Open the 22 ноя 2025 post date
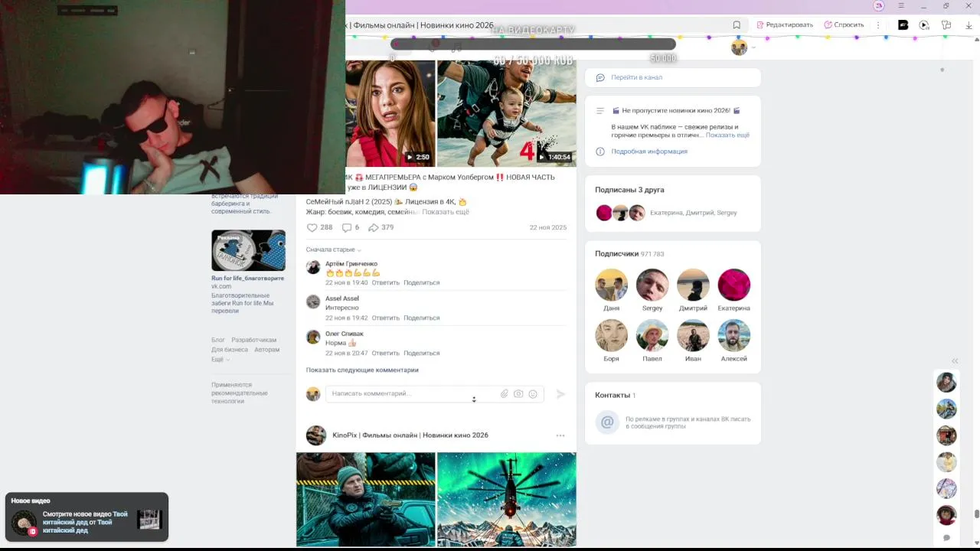The width and height of the screenshot is (980, 551). (x=548, y=227)
